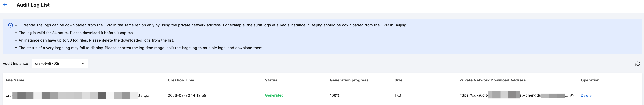Image resolution: width=644 pixels, height=105 pixels.
Task: Click the Size column header
Action: click(398, 80)
